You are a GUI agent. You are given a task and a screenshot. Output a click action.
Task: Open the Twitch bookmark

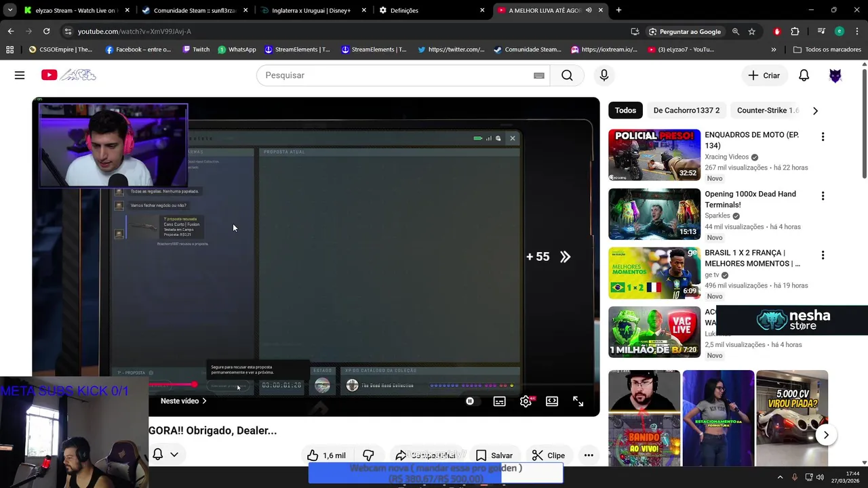[196, 49]
